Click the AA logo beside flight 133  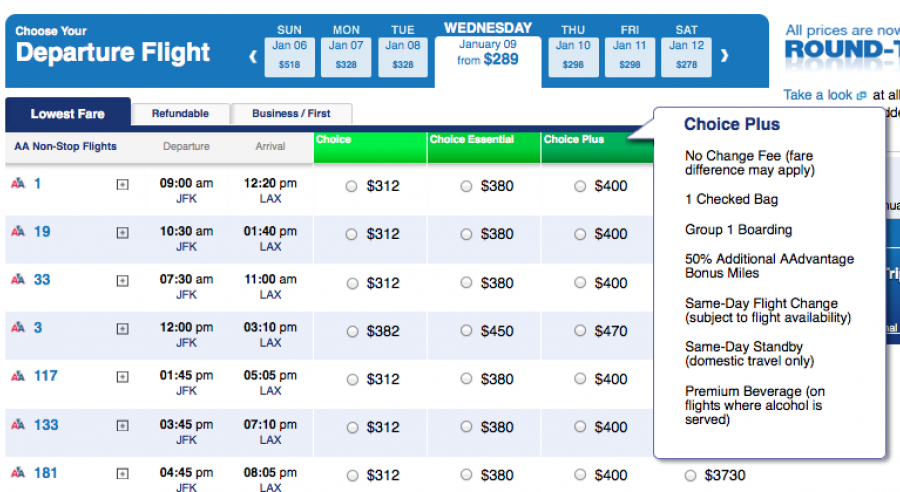point(18,425)
